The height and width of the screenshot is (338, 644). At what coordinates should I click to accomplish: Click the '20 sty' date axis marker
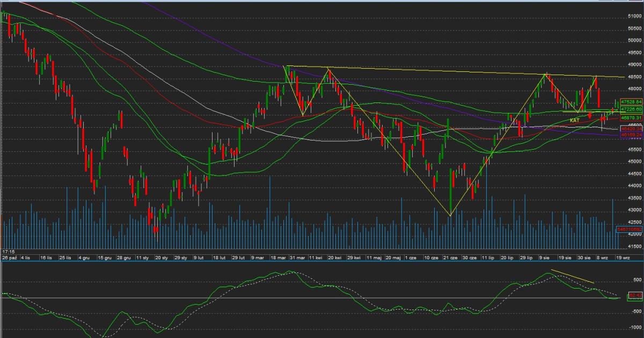(161, 258)
